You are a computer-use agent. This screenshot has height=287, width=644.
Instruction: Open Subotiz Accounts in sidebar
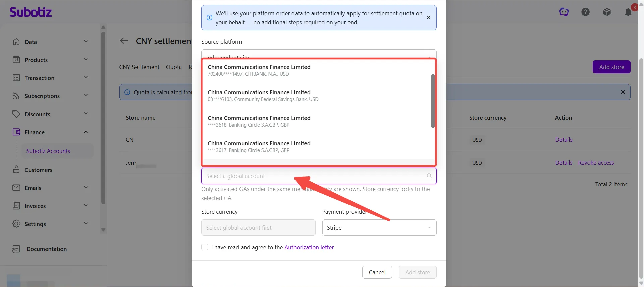(48, 151)
